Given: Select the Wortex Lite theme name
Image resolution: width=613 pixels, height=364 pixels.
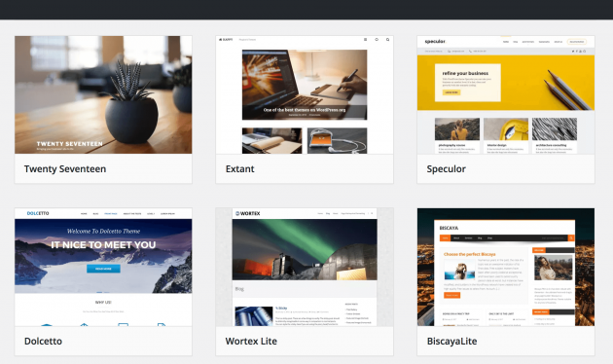Looking at the screenshot, I should 251,341.
